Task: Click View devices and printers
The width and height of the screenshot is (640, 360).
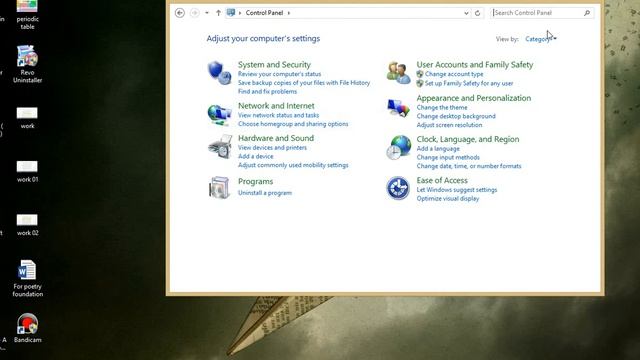Action: [272, 147]
